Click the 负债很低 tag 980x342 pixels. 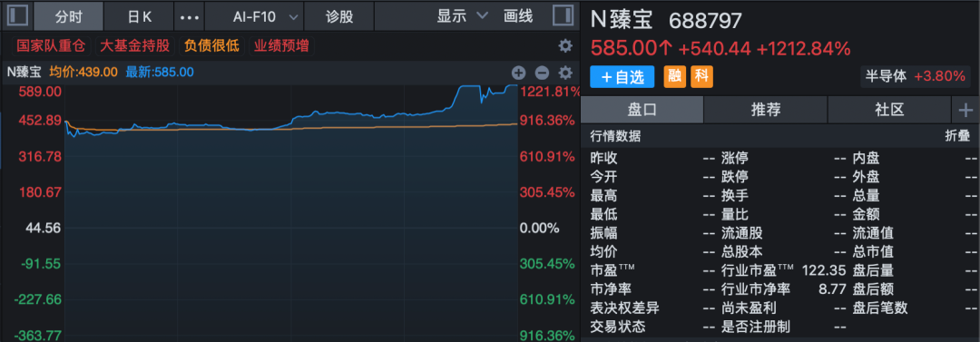click(211, 45)
